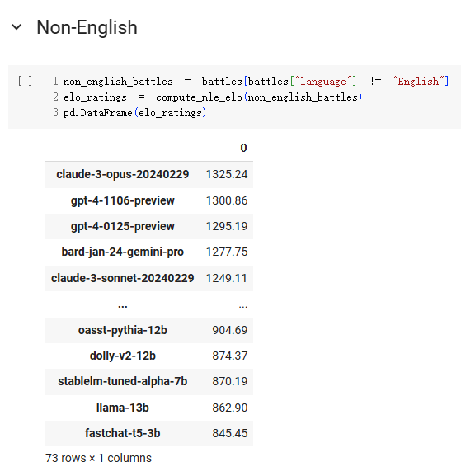Click the 73 rows × 1 columns summary
This screenshot has width=461, height=476.
coord(98,458)
